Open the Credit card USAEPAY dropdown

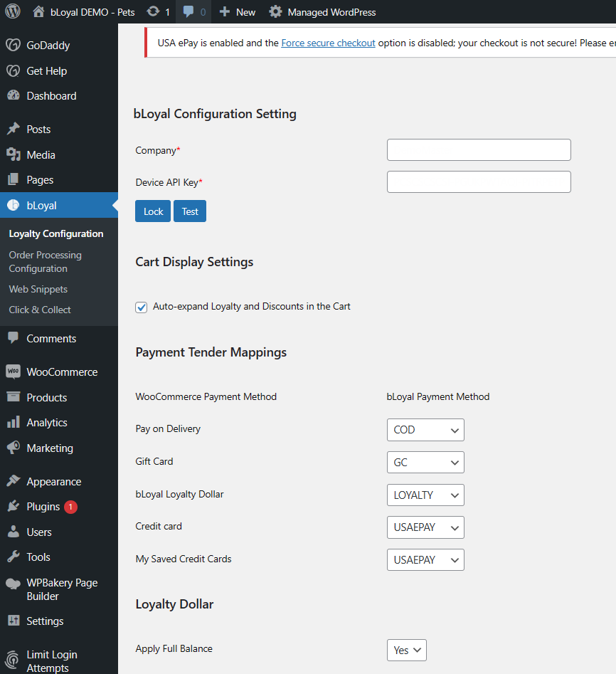[x=425, y=527]
